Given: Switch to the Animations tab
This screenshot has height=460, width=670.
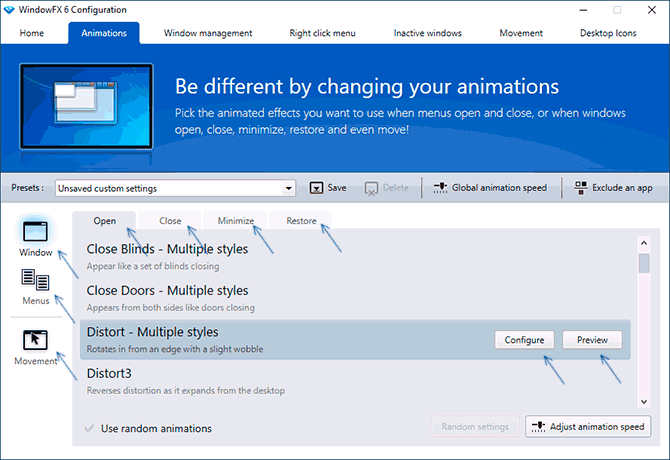Looking at the screenshot, I should [104, 33].
